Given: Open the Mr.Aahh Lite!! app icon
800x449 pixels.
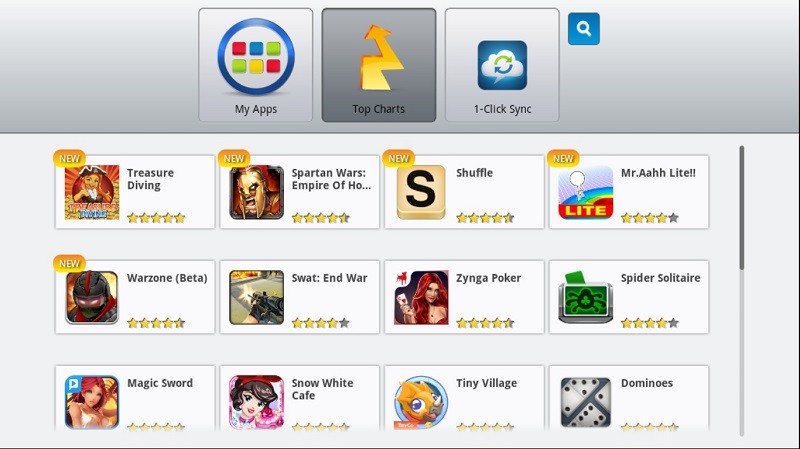Looking at the screenshot, I should (x=586, y=192).
